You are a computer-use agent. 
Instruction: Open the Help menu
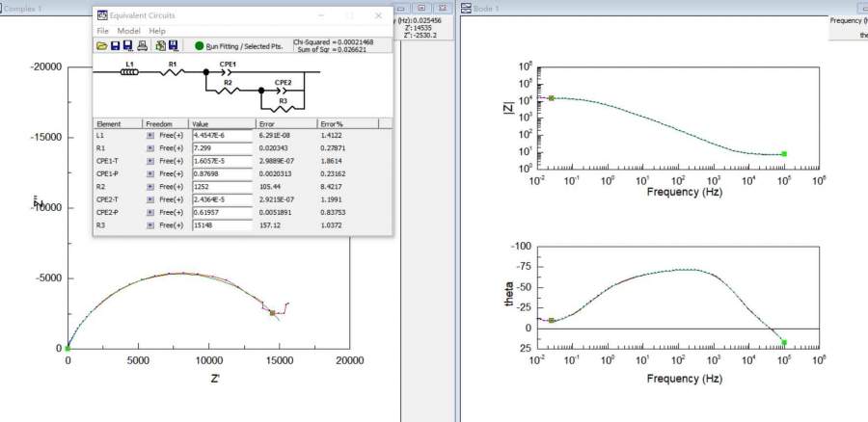156,31
